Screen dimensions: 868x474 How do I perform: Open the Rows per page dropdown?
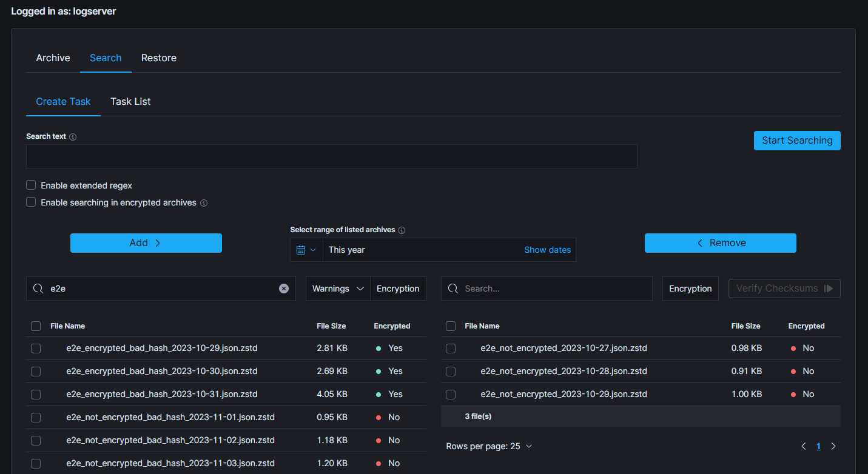[x=489, y=446]
